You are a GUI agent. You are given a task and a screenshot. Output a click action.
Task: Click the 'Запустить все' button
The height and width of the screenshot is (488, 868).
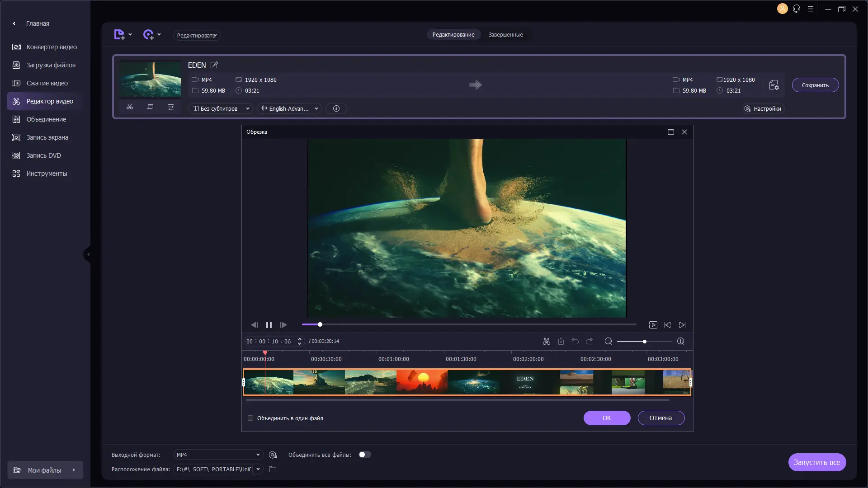pos(816,462)
